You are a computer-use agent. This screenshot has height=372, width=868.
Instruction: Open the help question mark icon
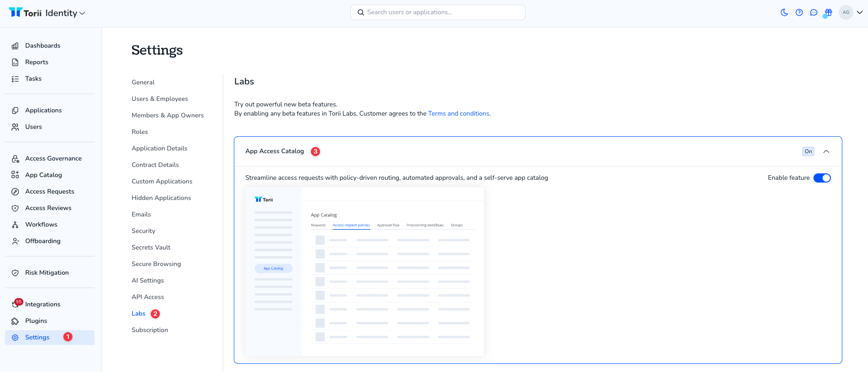(799, 12)
